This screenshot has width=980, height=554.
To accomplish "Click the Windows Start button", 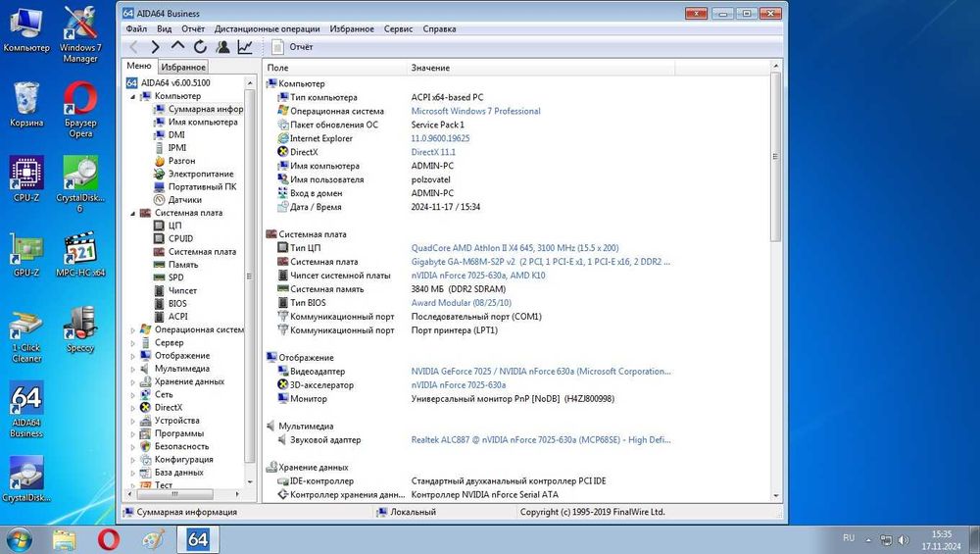I will coord(18,539).
